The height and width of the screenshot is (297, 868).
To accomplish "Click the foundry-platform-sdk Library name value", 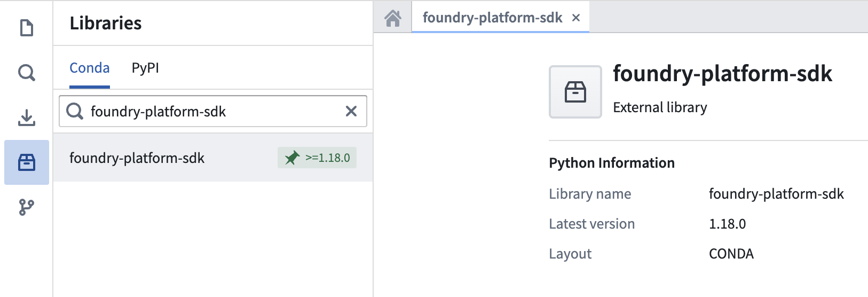I will [776, 194].
